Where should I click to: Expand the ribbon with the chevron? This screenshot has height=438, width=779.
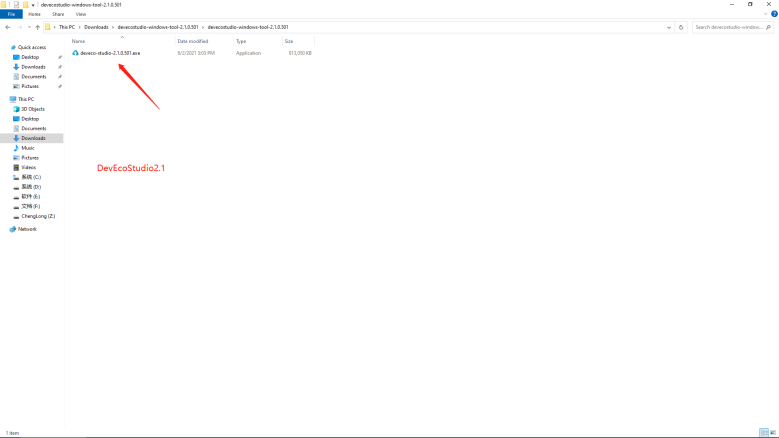764,15
